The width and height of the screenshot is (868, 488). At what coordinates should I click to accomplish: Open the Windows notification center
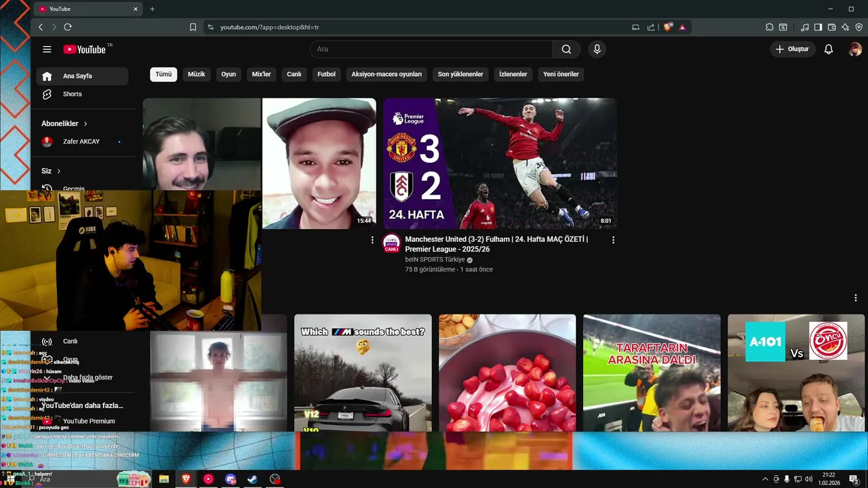point(854,479)
